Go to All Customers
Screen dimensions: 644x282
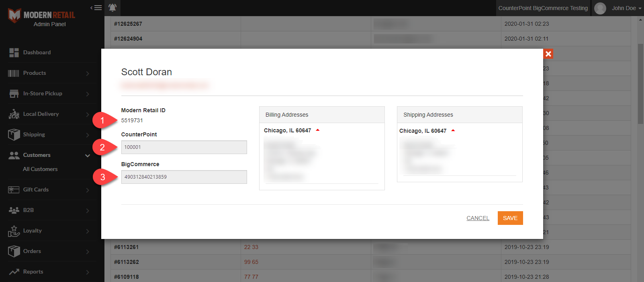click(40, 169)
